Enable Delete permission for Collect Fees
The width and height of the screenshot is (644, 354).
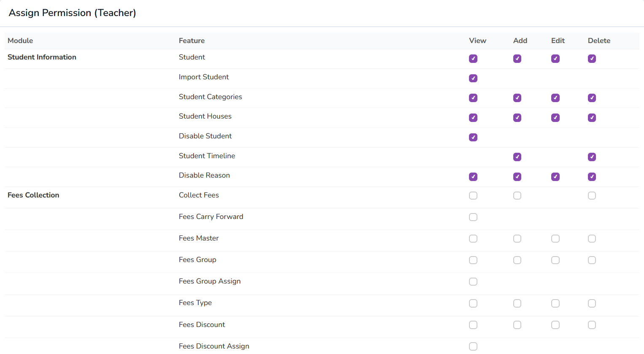point(592,196)
